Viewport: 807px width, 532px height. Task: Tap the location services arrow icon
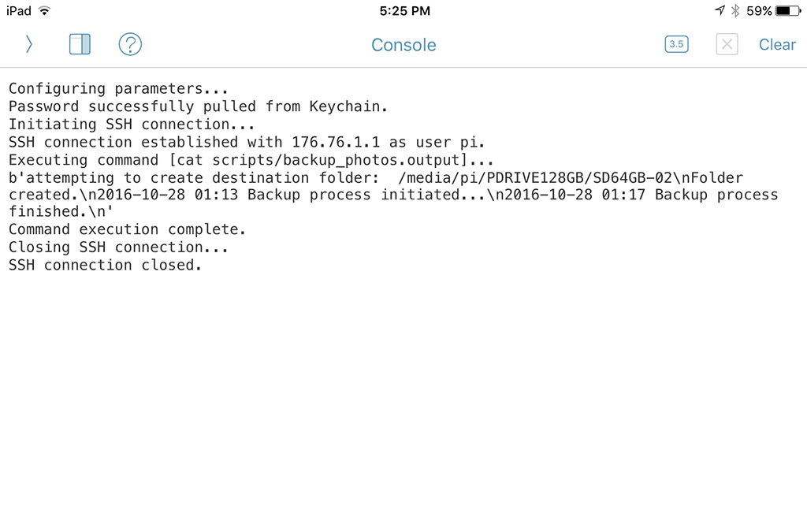[x=720, y=10]
